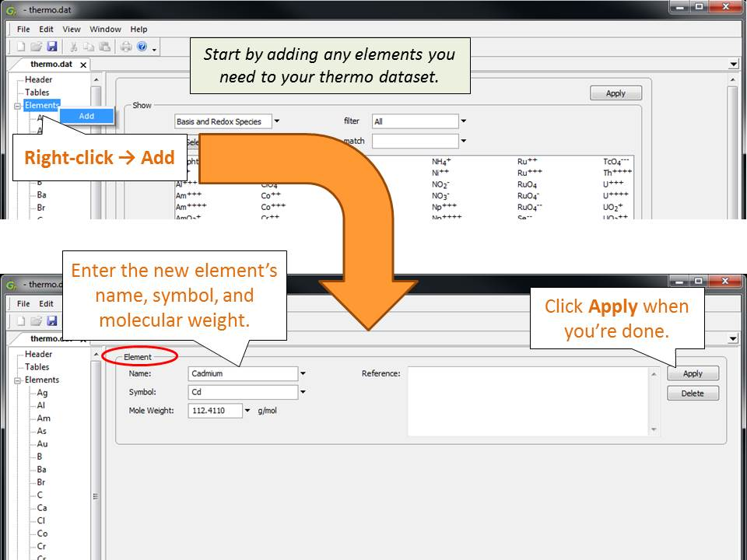
Task: Click the Name field containing Cadmium
Action: coord(243,373)
